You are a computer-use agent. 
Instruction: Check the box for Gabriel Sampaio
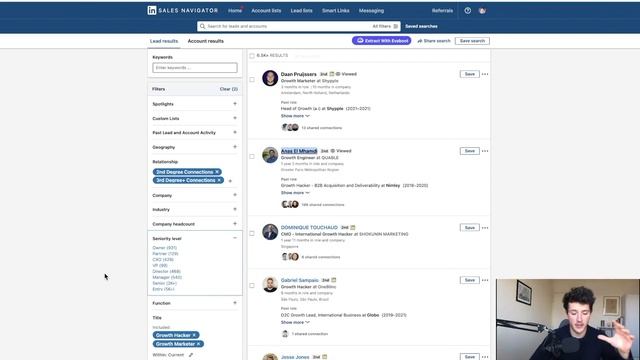coord(252,286)
